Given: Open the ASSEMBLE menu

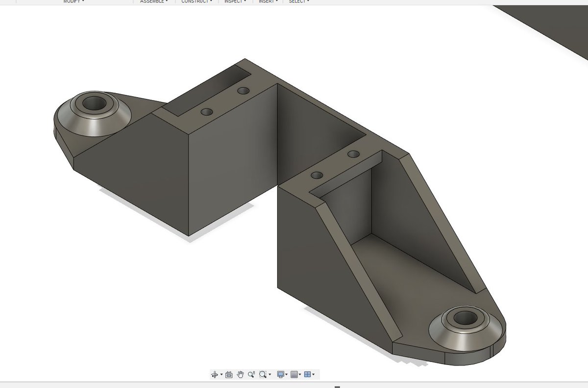Looking at the screenshot, I should tap(154, 1).
